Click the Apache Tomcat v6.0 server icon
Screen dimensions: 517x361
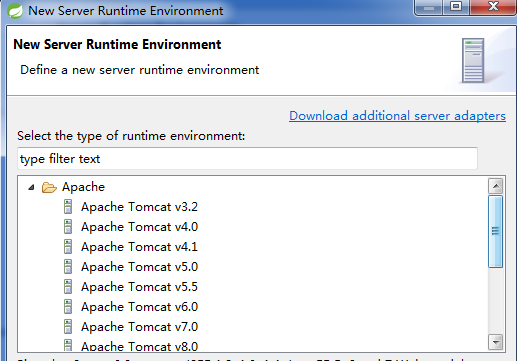pyautogui.click(x=68, y=307)
